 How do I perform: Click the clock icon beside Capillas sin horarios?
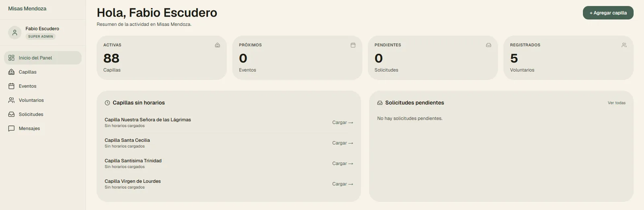tap(107, 103)
